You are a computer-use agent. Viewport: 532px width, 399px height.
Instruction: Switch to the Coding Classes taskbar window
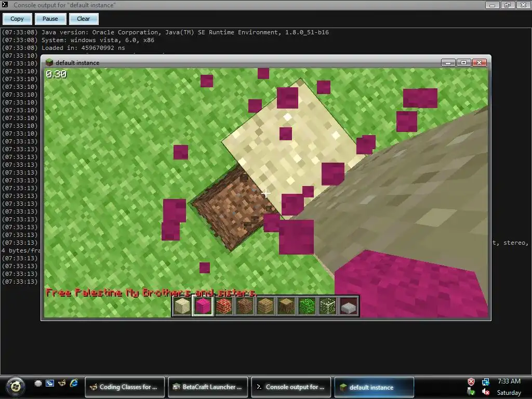click(125, 387)
